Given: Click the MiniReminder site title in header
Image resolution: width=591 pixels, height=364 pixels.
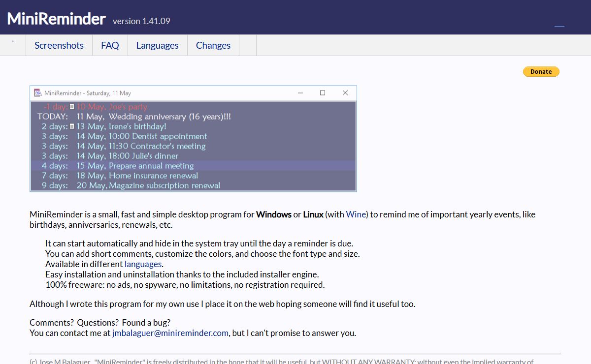Looking at the screenshot, I should [x=56, y=19].
